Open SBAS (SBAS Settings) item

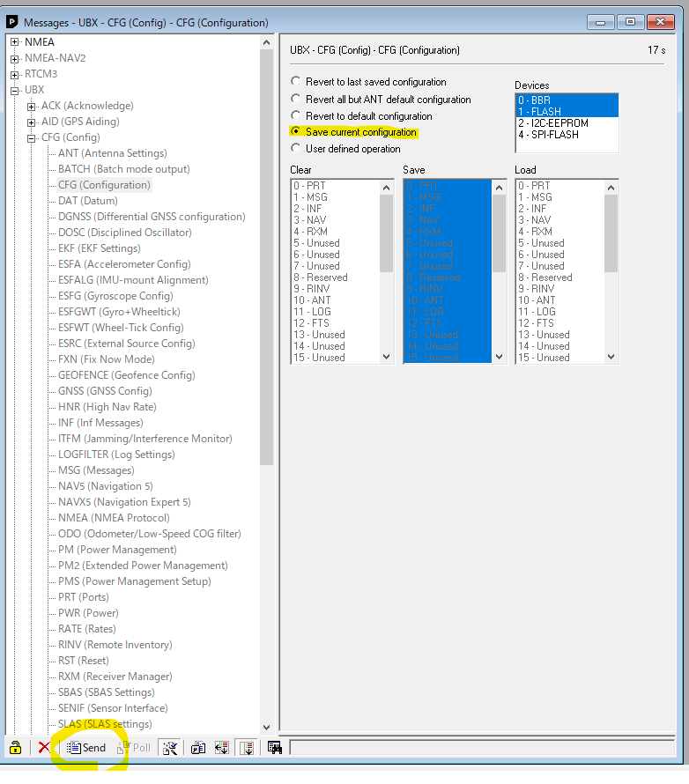[x=107, y=692]
